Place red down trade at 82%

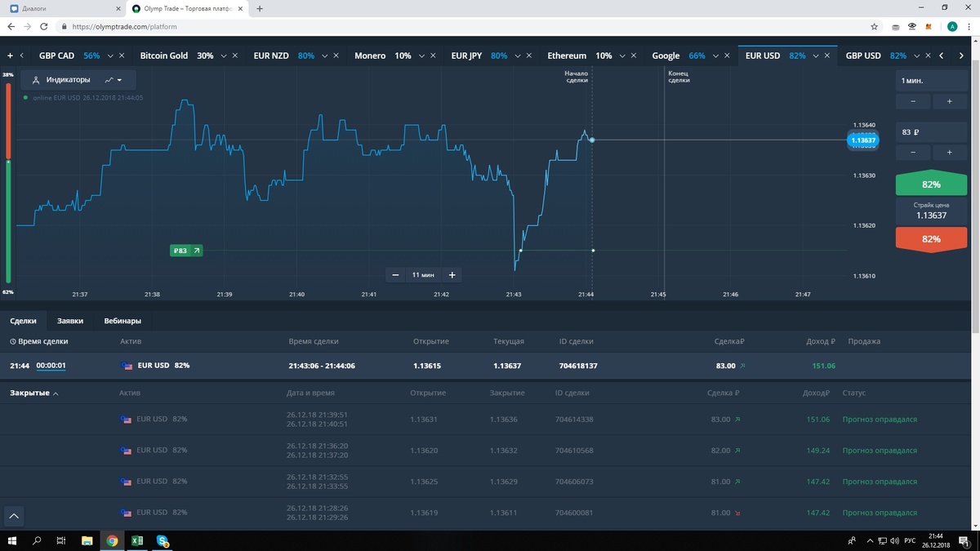click(x=931, y=239)
